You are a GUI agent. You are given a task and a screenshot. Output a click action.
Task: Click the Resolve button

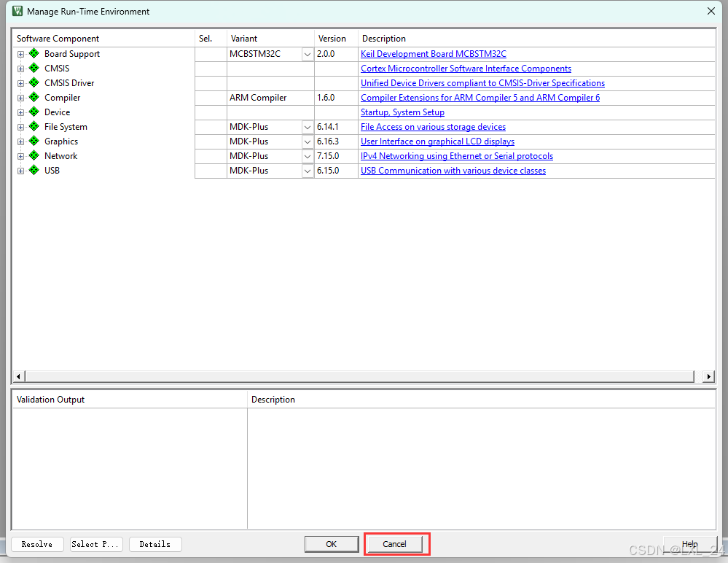(x=37, y=544)
